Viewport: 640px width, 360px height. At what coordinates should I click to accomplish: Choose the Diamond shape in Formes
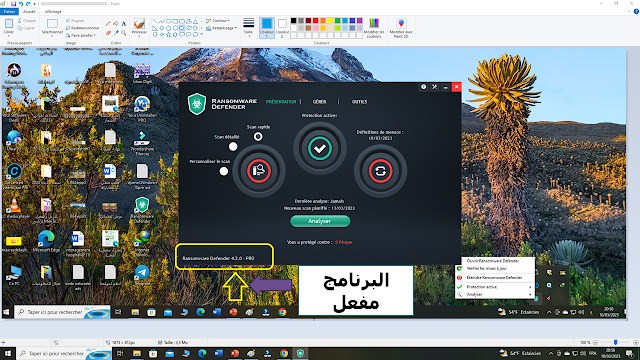click(x=162, y=28)
